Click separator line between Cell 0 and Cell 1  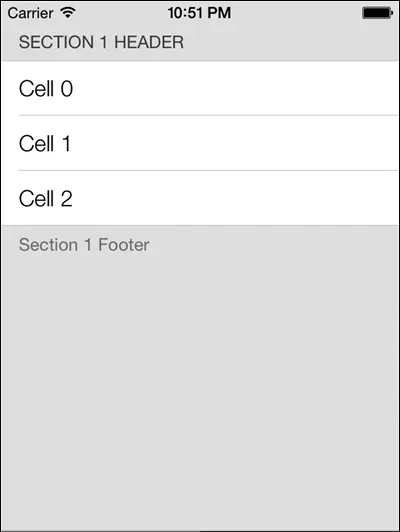[208, 116]
